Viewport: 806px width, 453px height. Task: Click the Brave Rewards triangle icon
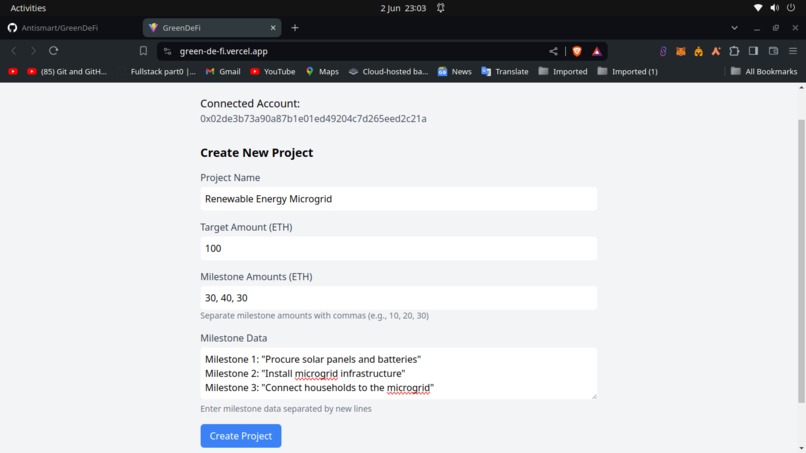(x=596, y=51)
